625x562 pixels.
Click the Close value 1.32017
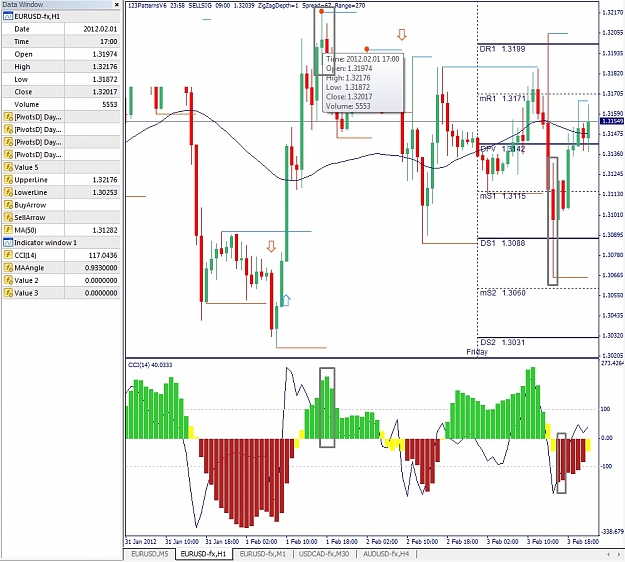(x=105, y=92)
